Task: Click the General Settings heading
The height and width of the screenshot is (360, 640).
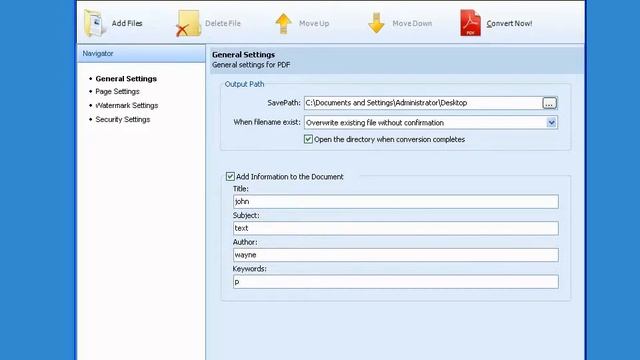Action: 243,54
